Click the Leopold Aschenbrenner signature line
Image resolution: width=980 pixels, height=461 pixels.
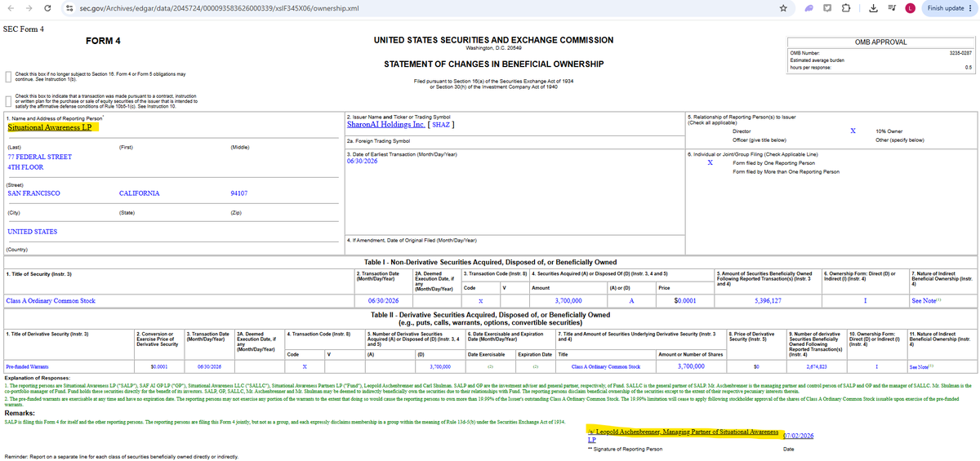click(683, 434)
